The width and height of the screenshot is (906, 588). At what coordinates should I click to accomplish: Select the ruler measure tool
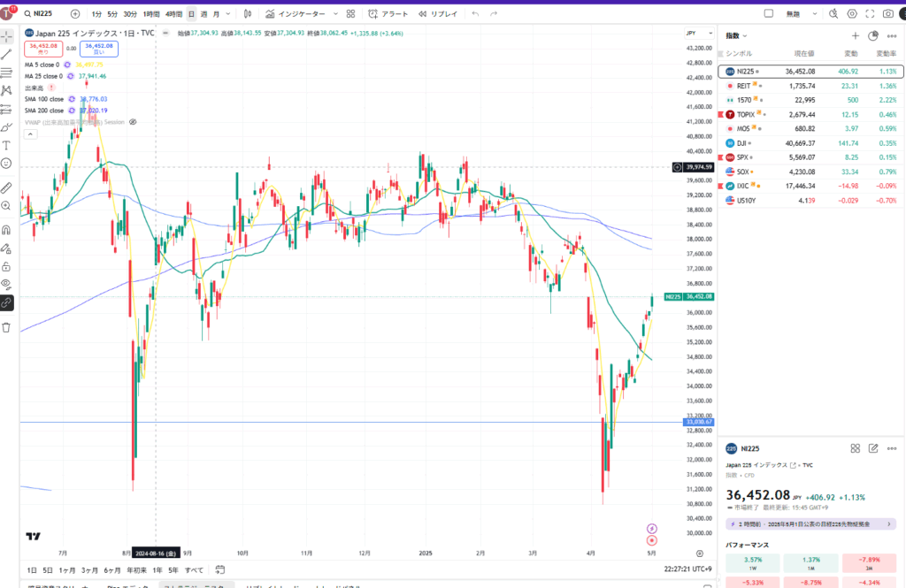click(x=6, y=187)
